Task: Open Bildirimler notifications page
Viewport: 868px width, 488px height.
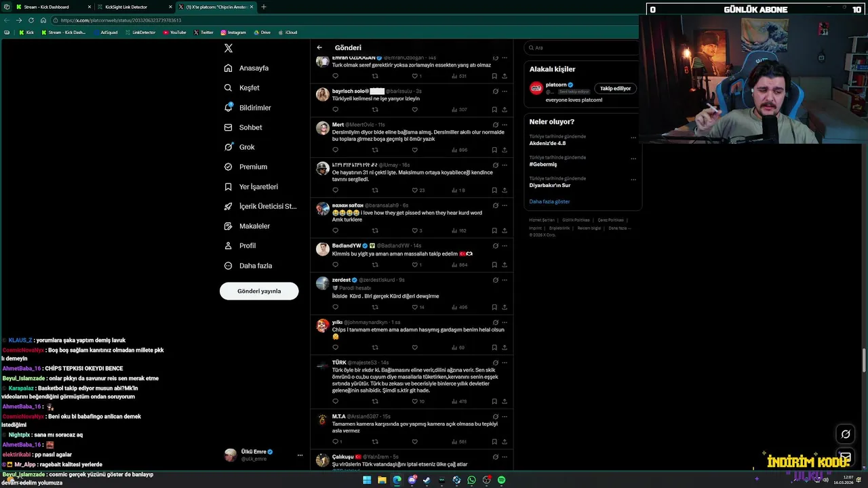Action: [x=248, y=108]
